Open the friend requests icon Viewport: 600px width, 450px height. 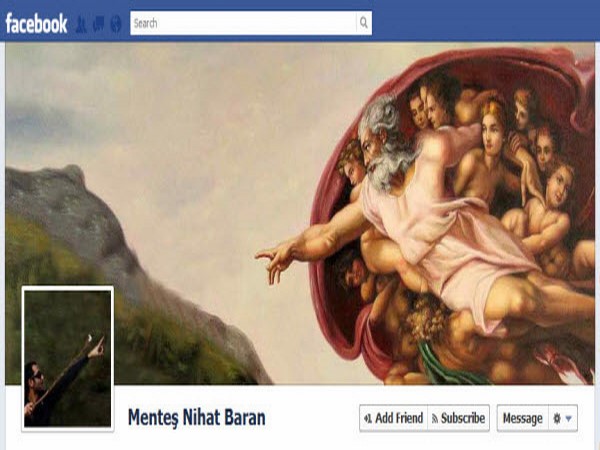81,24
